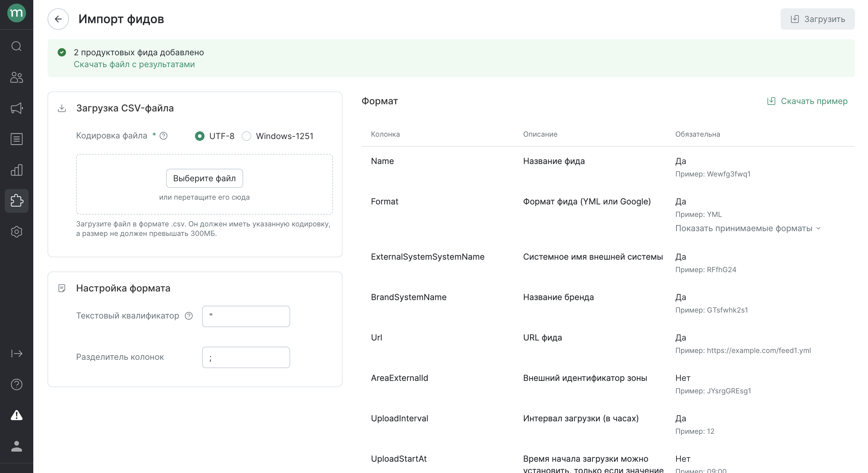Open the user profile icon
The width and height of the screenshot is (868, 473).
click(x=17, y=446)
